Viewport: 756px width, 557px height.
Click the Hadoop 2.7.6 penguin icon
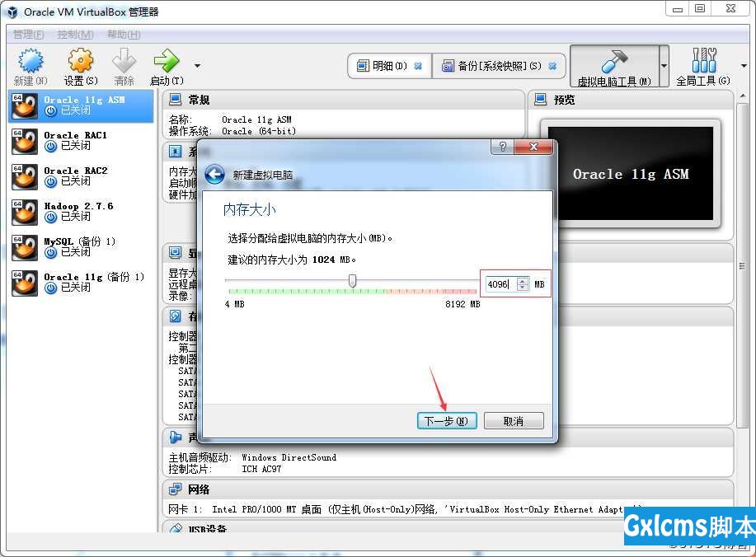(25, 212)
